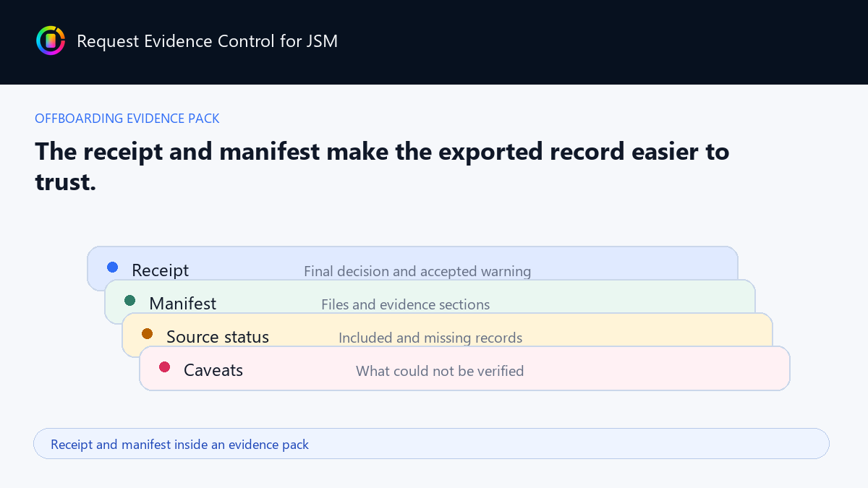Select the Source status card title
This screenshot has width=868, height=488.
218,337
